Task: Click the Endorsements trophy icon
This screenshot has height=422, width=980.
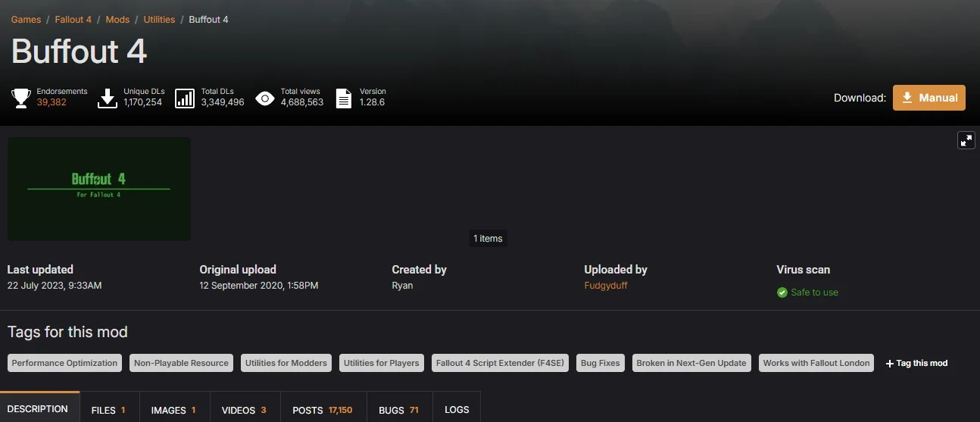Action: coord(21,98)
